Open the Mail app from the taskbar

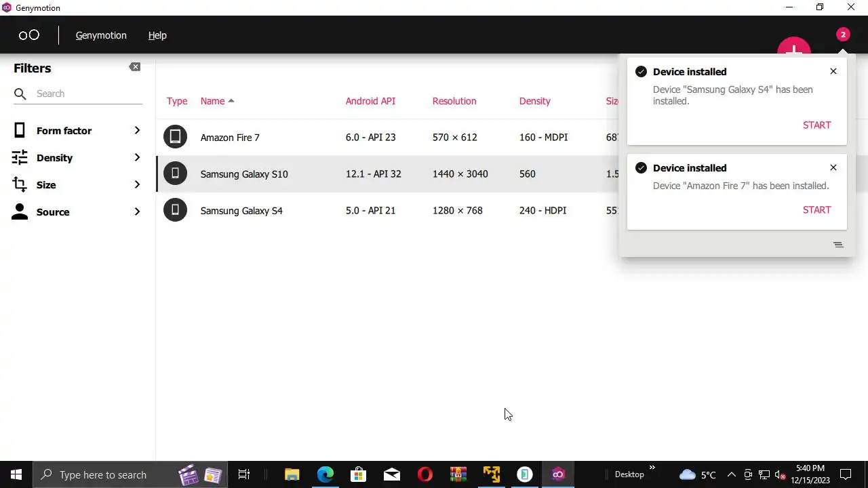392,474
